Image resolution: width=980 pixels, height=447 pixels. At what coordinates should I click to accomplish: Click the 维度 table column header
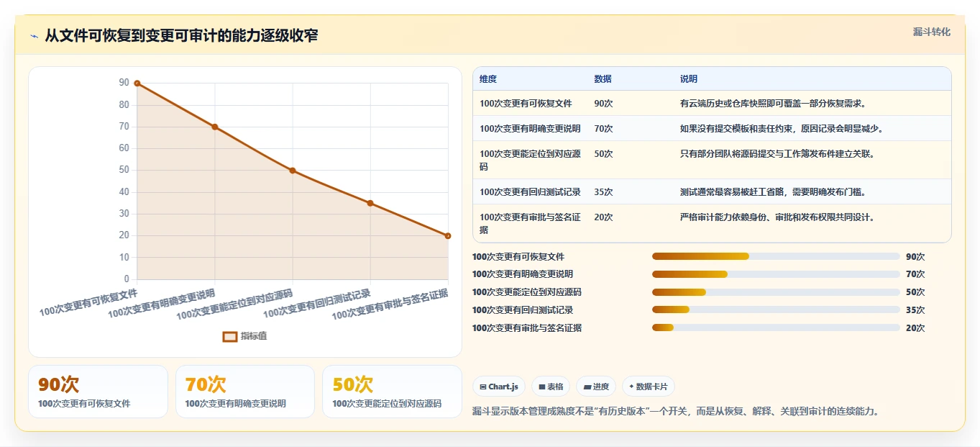click(x=488, y=79)
